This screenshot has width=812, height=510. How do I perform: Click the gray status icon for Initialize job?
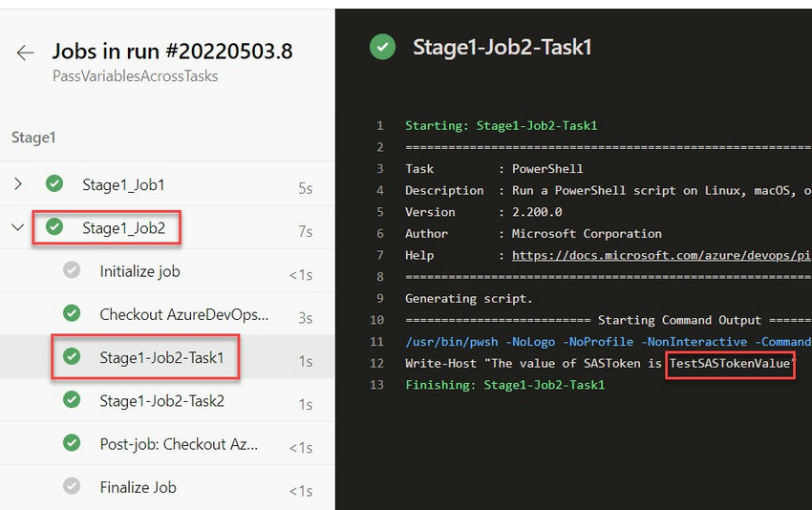(x=72, y=269)
